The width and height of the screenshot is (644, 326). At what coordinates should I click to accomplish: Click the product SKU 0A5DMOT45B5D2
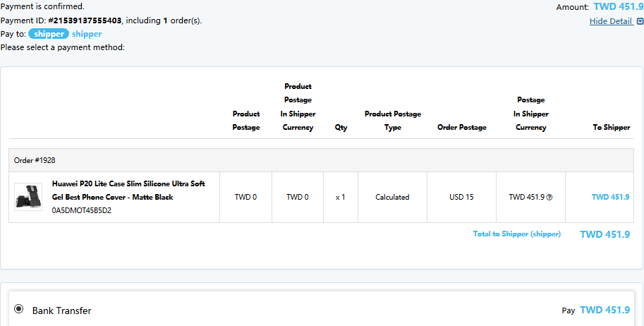point(82,210)
